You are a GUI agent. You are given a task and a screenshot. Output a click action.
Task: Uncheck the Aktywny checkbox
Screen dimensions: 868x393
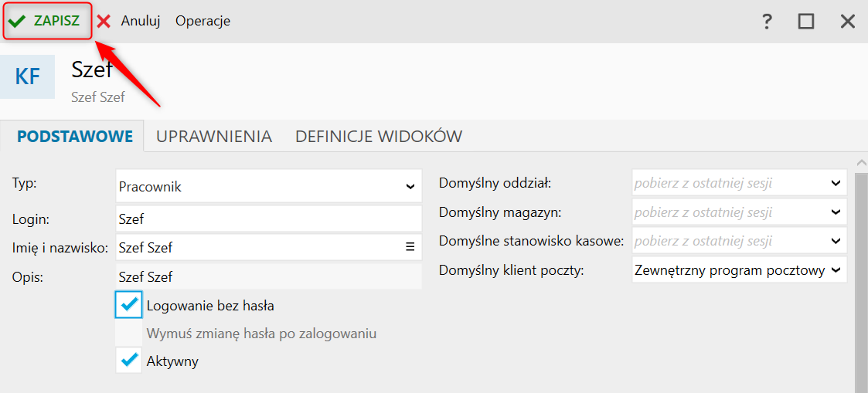pyautogui.click(x=129, y=361)
